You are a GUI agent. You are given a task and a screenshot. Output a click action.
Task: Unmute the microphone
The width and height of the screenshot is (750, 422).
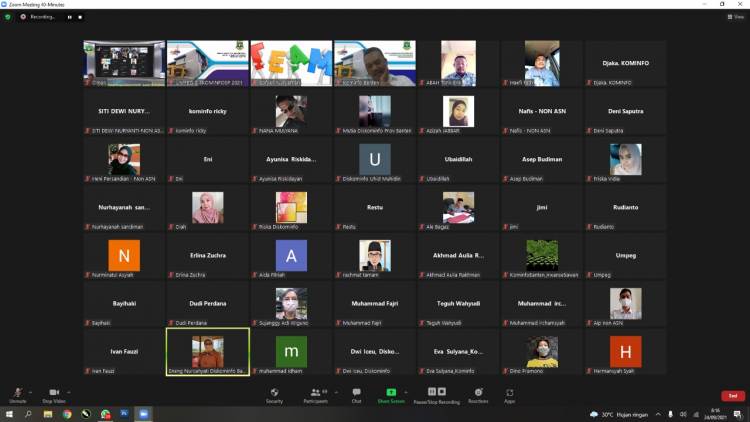[17, 394]
